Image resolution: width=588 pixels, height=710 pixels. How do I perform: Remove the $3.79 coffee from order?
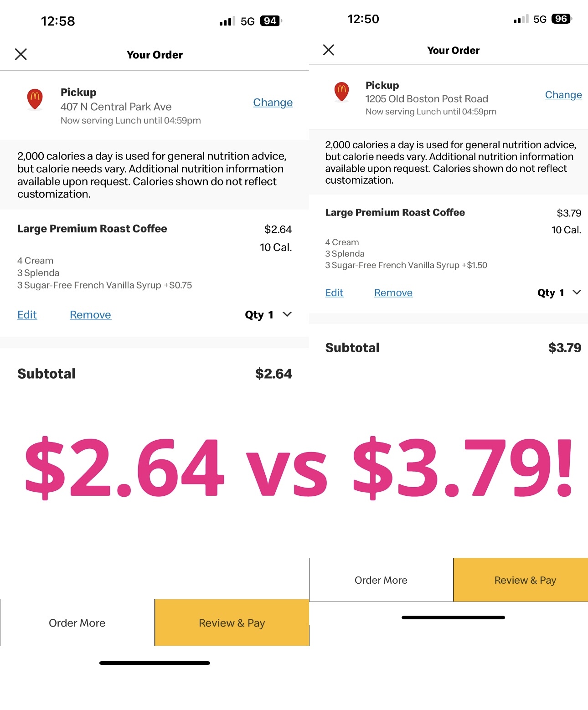tap(393, 293)
